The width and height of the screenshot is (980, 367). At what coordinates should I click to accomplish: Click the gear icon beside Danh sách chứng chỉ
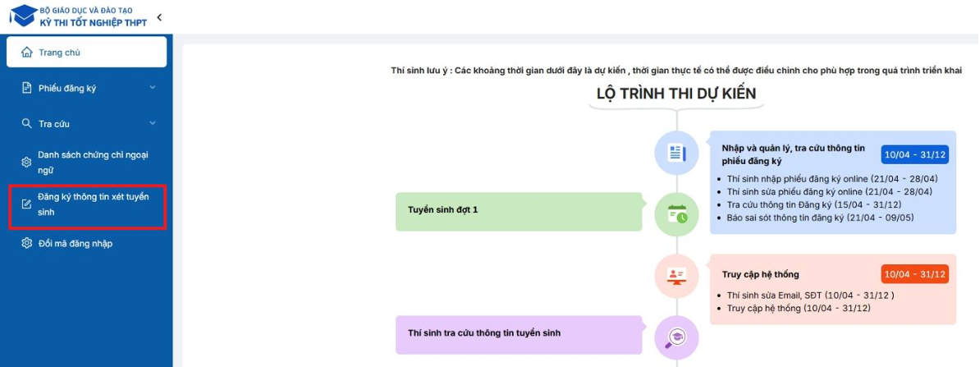[x=27, y=163]
